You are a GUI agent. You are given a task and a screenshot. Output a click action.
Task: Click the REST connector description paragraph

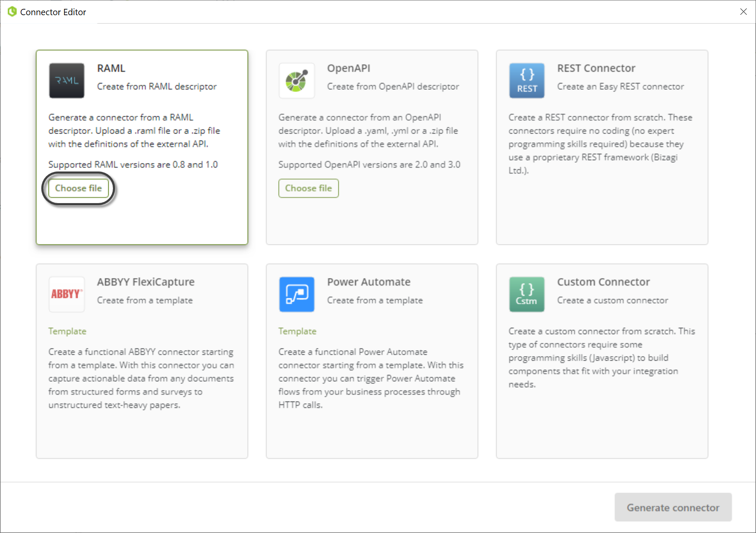(601, 144)
